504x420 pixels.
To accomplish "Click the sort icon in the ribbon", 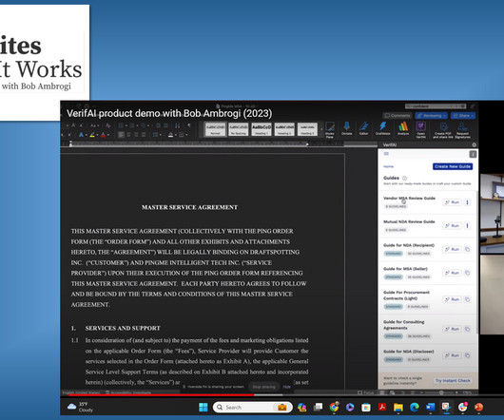I will [178, 125].
